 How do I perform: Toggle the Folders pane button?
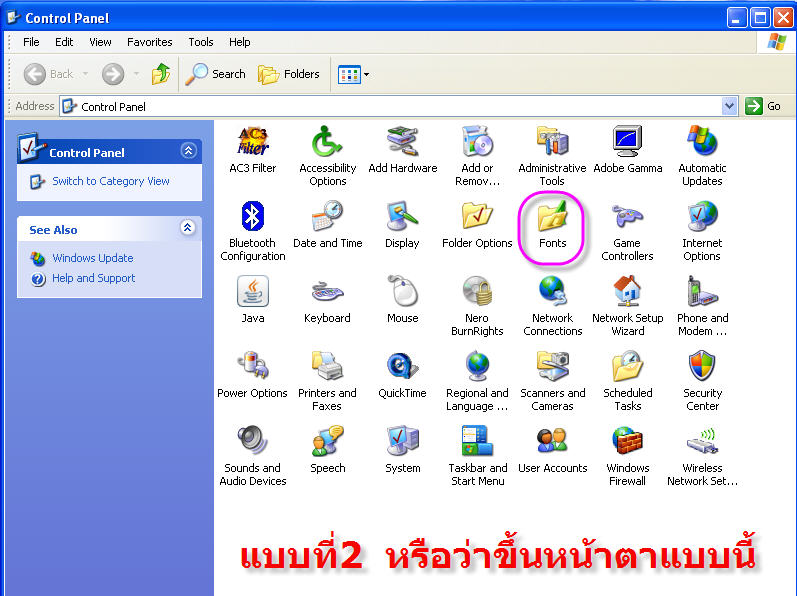289,74
